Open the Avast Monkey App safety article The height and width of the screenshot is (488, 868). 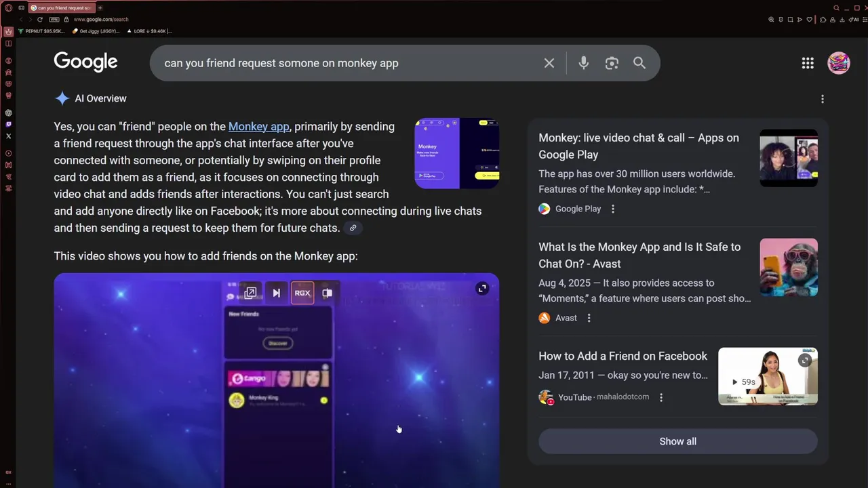[639, 255]
